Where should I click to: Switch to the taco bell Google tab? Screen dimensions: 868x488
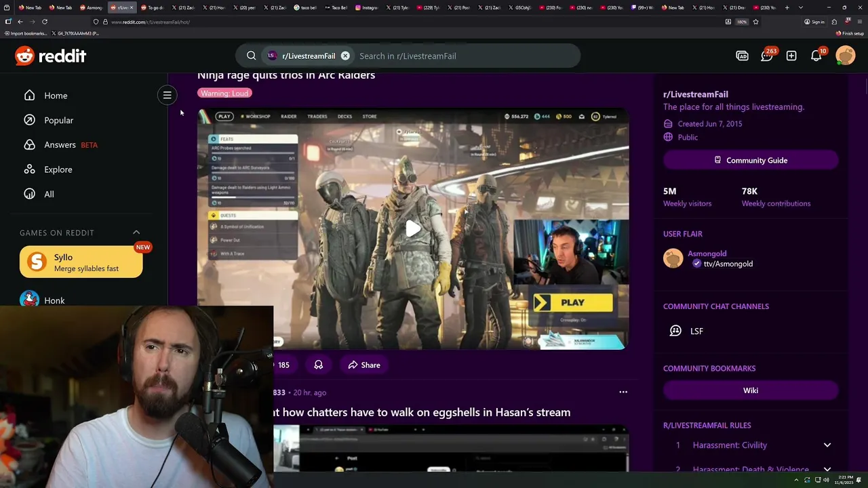point(305,7)
